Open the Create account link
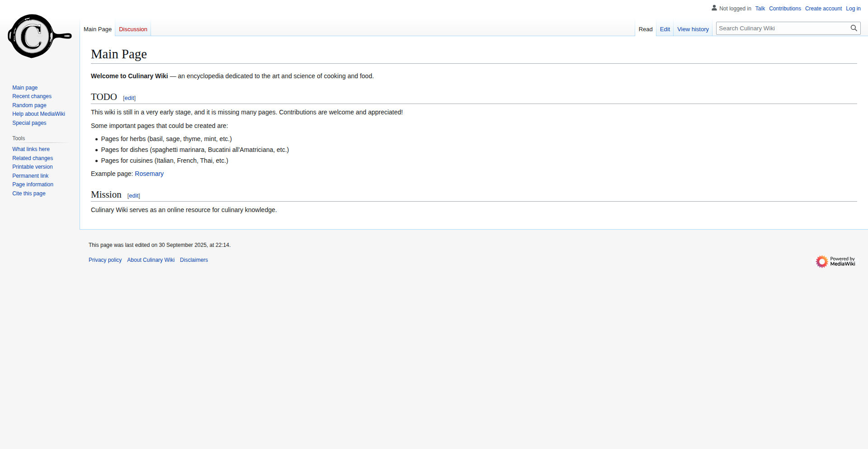The width and height of the screenshot is (868, 449). pos(823,9)
